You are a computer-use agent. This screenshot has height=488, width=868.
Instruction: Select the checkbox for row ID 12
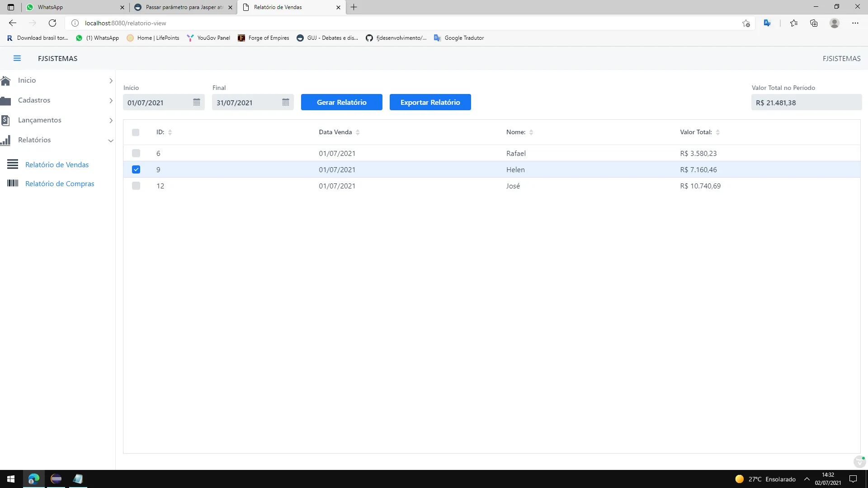pos(136,186)
